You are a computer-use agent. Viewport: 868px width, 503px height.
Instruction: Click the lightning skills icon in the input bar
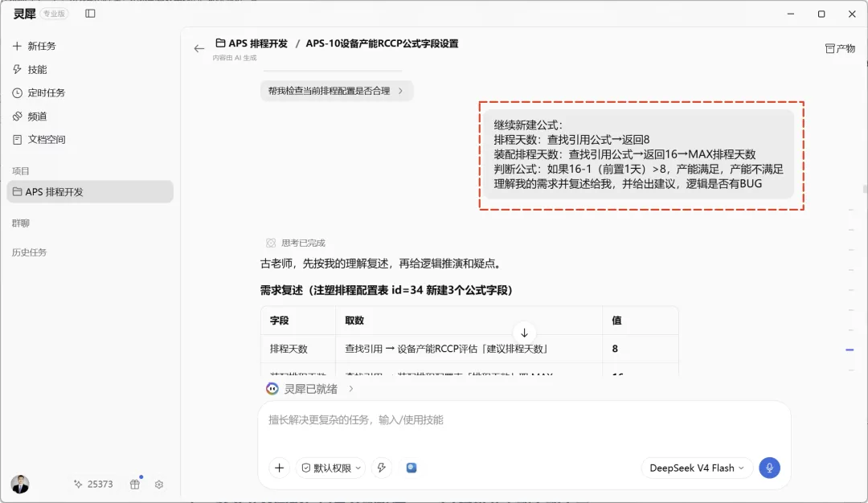[x=382, y=468]
